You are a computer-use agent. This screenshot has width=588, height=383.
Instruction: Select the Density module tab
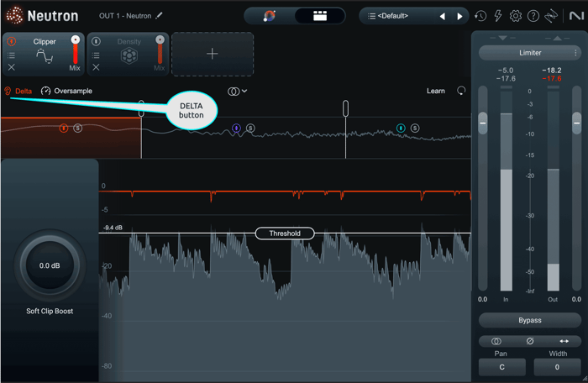pos(129,54)
